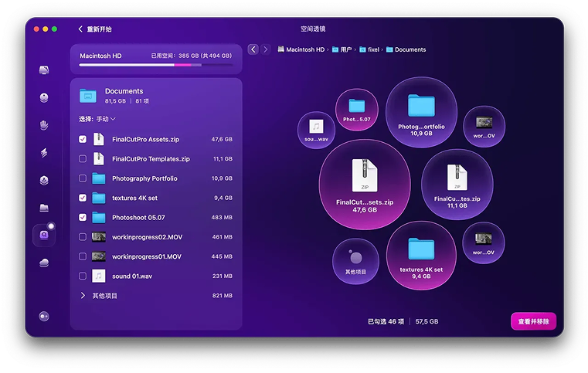Viewport: 588px width, 373px height.
Task: Open the Speed lightning bolt icon
Action: 44,153
